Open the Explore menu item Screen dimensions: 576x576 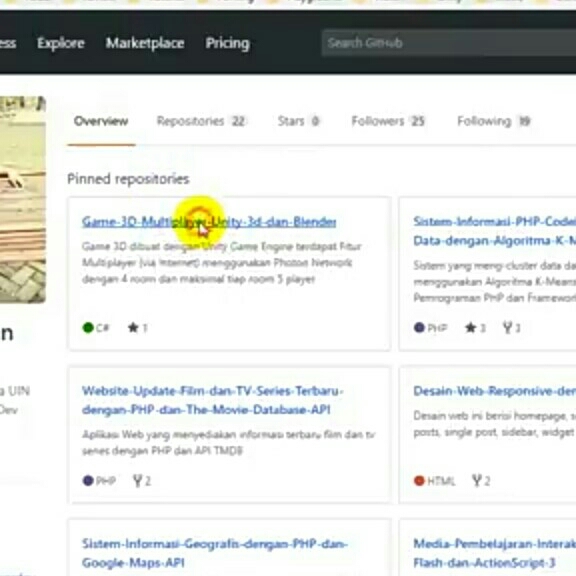tap(61, 43)
